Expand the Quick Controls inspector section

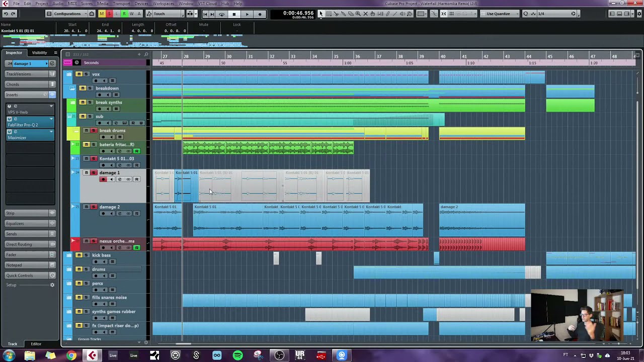click(30, 276)
